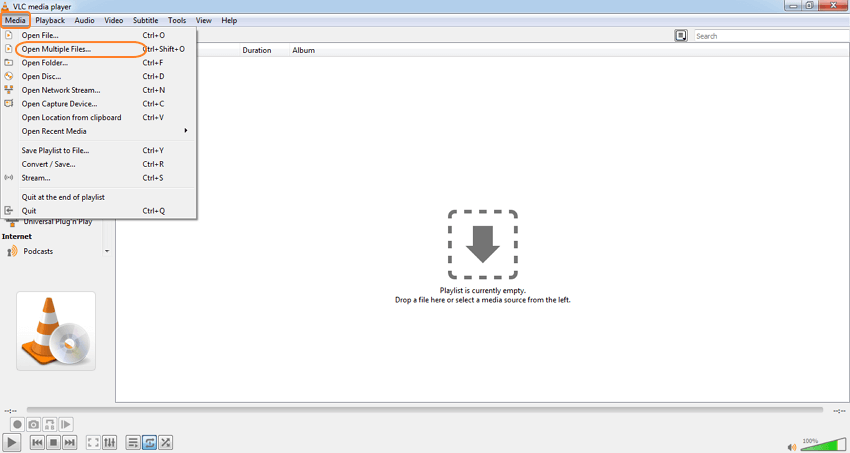Viewport: 850px width, 453px height.
Task: Skip to next media in playlist
Action: point(70,443)
